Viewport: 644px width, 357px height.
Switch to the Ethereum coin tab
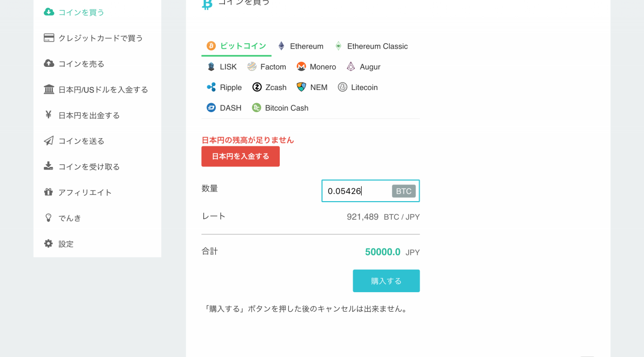pos(301,46)
